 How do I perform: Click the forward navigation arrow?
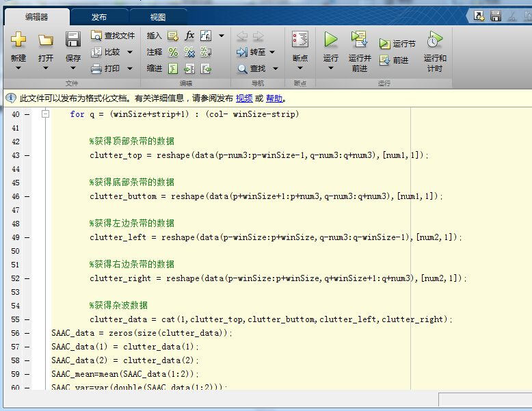click(258, 36)
